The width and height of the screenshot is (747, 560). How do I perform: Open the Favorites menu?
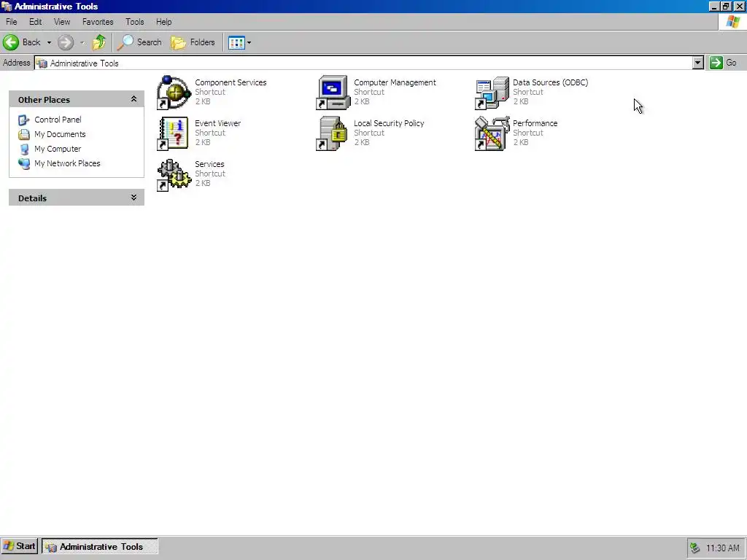click(x=98, y=22)
